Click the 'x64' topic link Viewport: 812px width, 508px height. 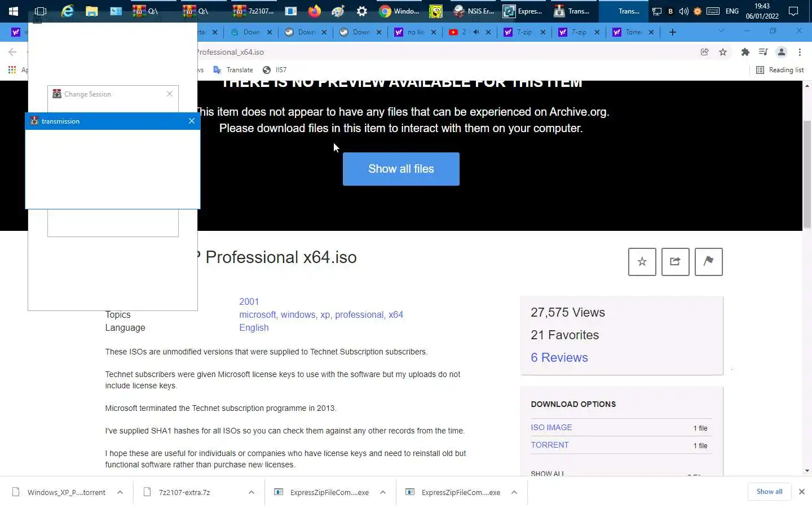(x=396, y=315)
